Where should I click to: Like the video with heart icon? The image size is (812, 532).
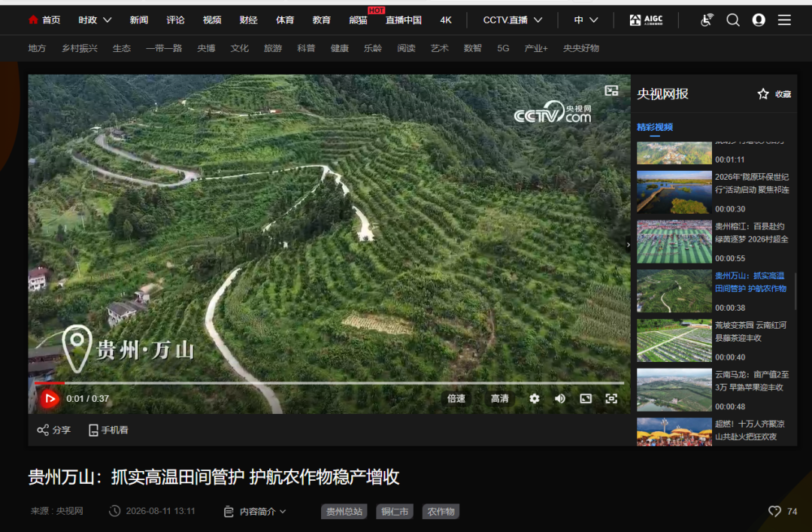774,511
